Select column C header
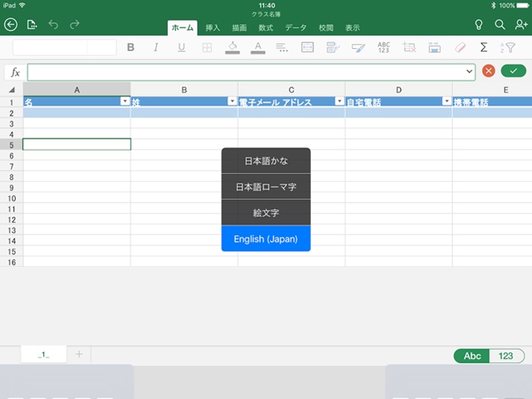 coord(292,90)
